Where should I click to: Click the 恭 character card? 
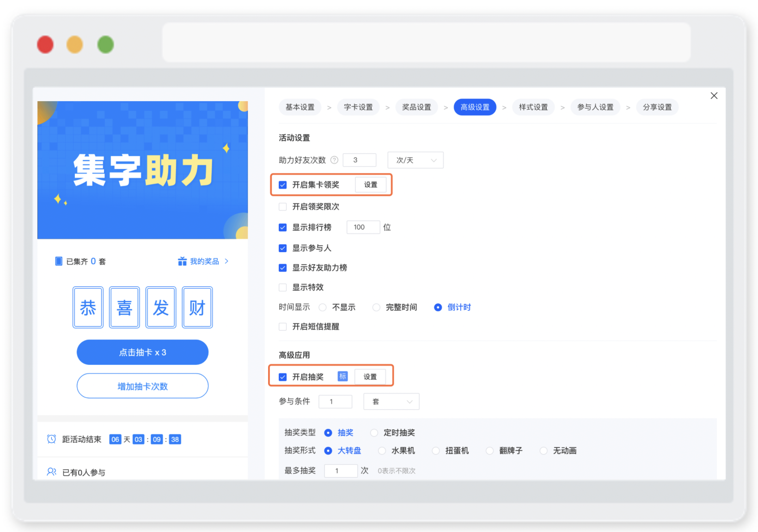(88, 308)
